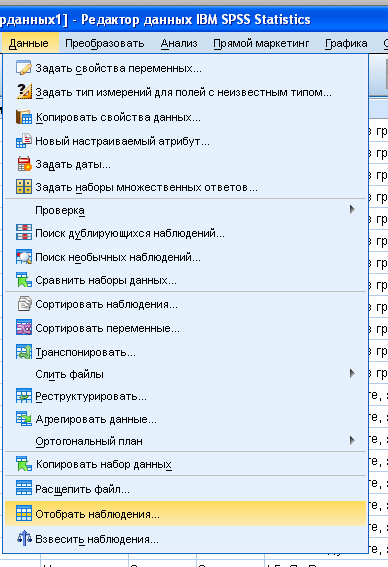The width and height of the screenshot is (388, 567).
Task: Click the 'Реструктурировать' icon
Action: point(24,396)
